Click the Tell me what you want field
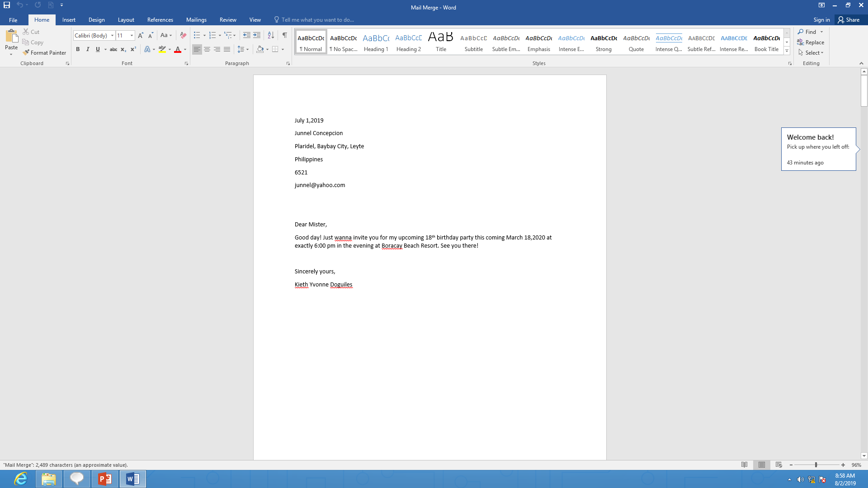Image resolution: width=868 pixels, height=488 pixels. coord(317,20)
